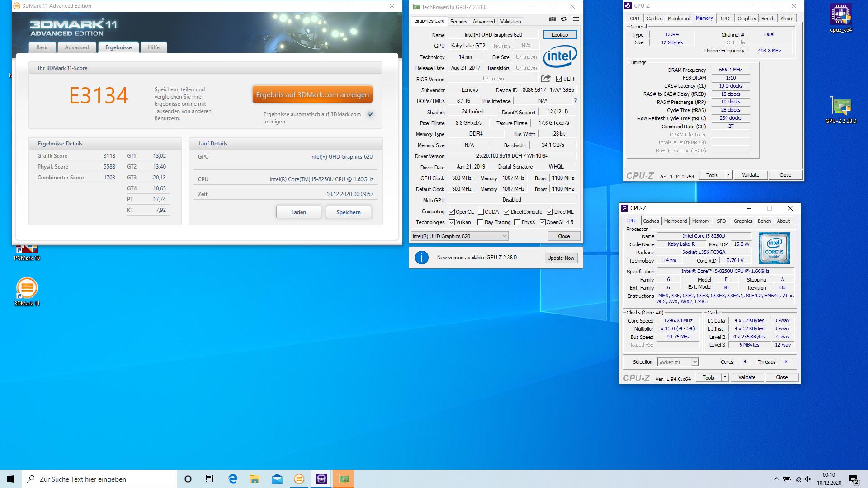Open the Hilfe tab in 3DMark
The image size is (868, 488).
tap(154, 47)
